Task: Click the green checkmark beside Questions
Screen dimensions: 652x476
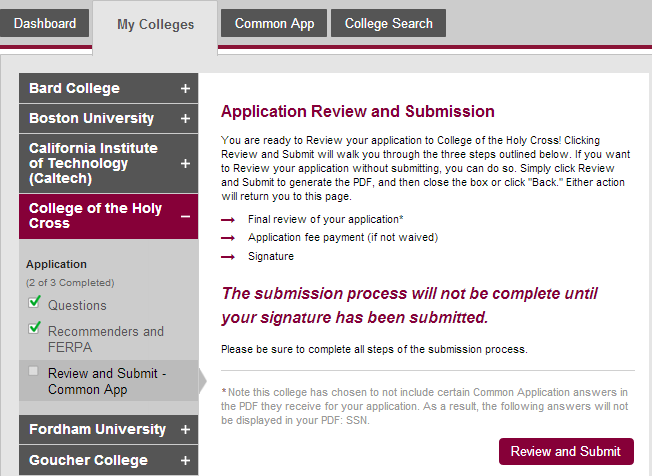Action: point(35,301)
